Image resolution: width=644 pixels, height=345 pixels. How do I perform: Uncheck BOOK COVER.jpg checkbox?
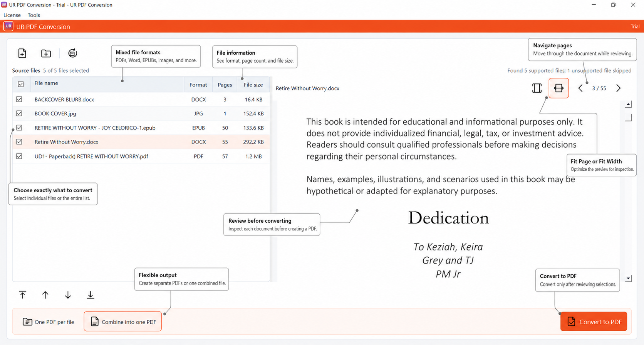[19, 113]
